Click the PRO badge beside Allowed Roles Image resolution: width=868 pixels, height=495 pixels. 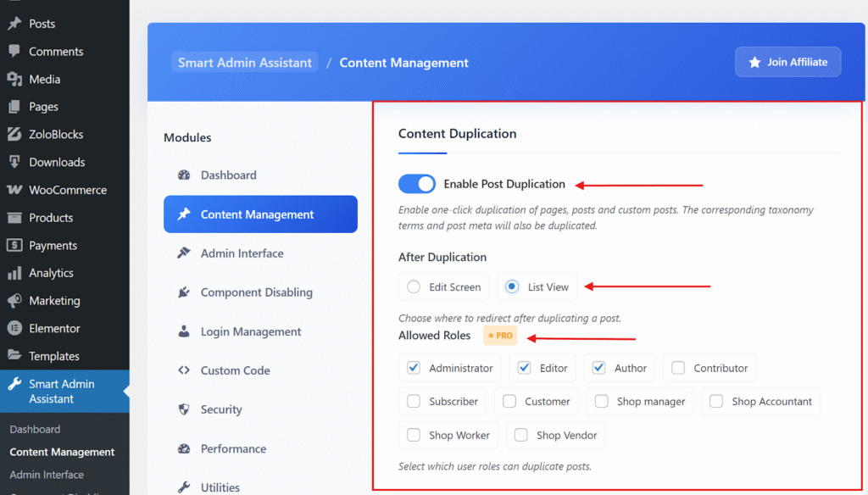click(500, 336)
